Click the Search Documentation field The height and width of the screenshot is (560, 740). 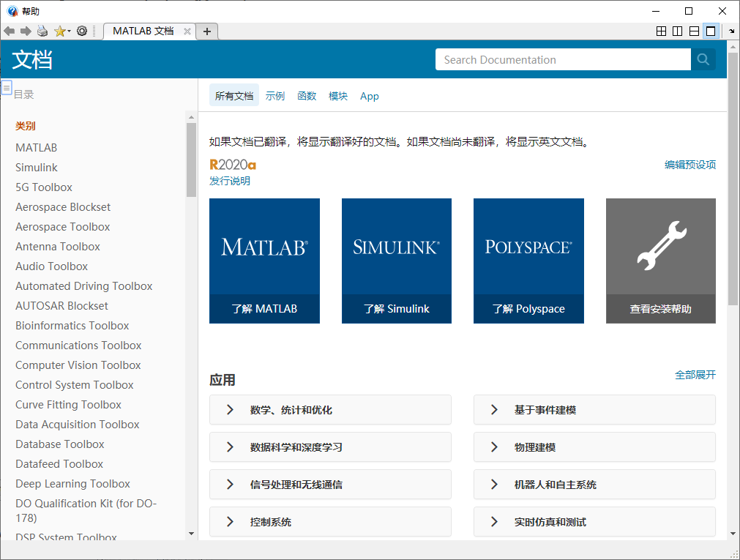563,59
